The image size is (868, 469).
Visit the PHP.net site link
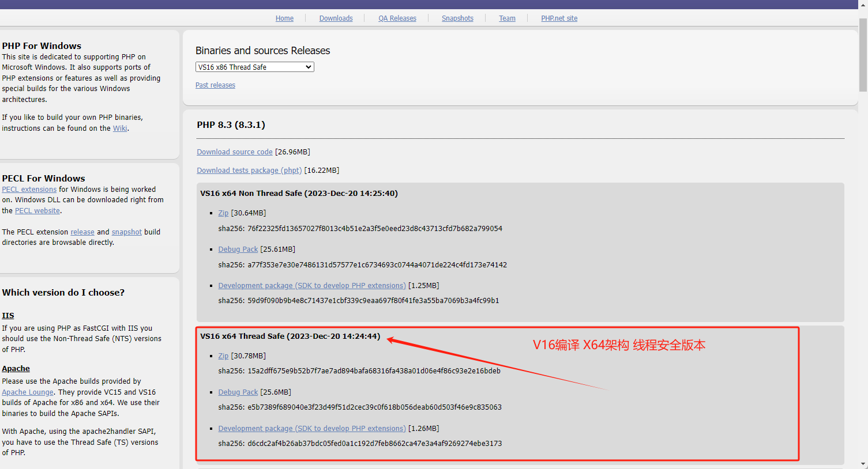[x=559, y=18]
